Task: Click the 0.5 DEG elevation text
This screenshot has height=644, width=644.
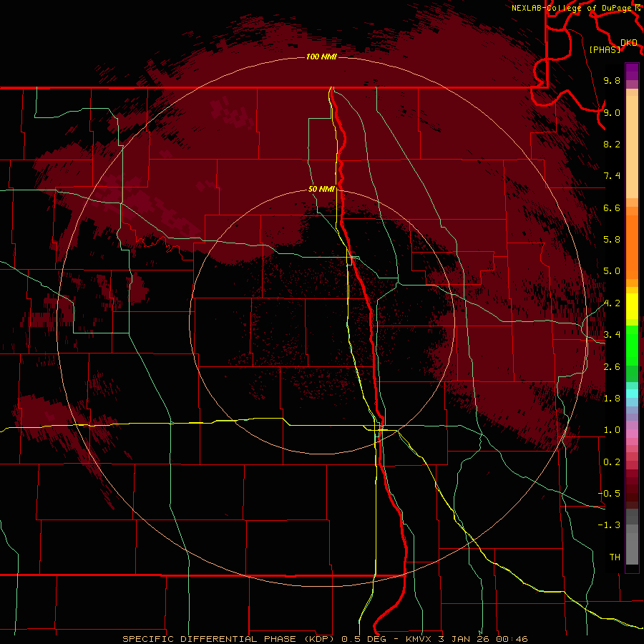Action: [x=364, y=639]
